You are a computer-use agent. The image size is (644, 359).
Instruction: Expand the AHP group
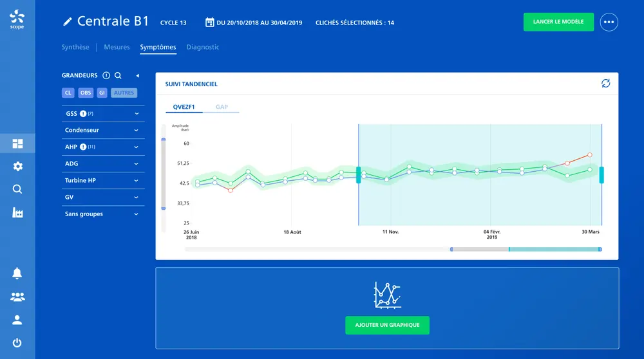[x=103, y=147]
